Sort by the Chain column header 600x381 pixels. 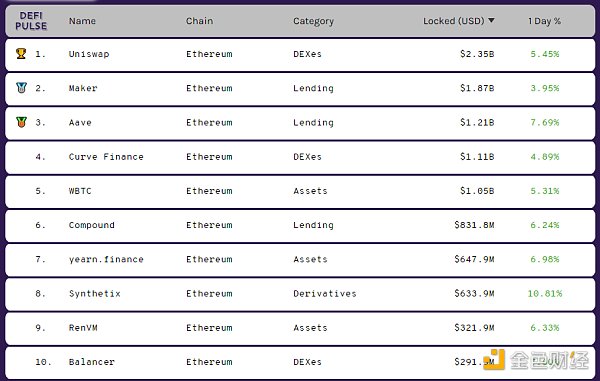[x=199, y=21]
